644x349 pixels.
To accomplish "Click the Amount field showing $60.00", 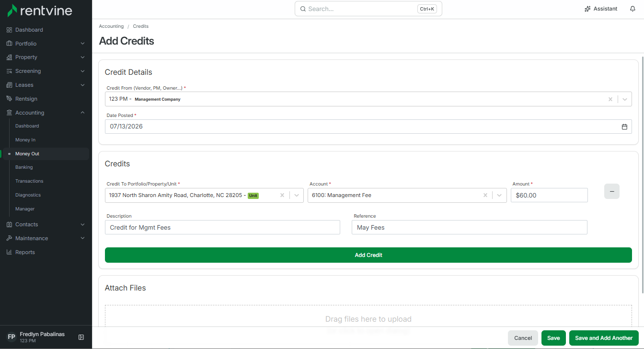I will [x=549, y=195].
